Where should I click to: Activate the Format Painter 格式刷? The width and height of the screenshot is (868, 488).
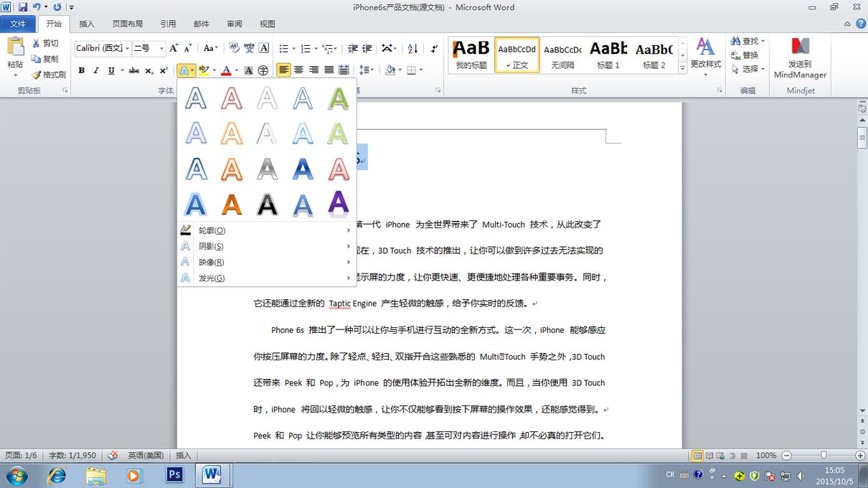49,75
